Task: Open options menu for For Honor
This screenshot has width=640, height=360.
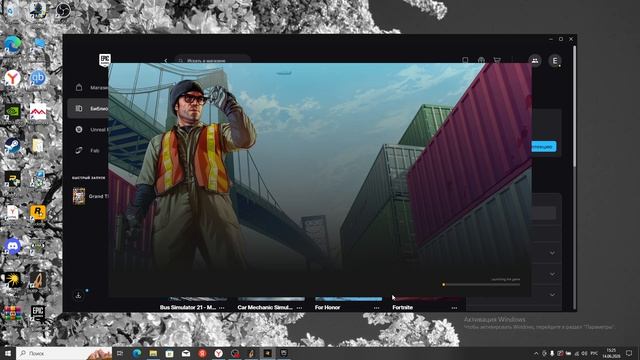Action: 376,308
